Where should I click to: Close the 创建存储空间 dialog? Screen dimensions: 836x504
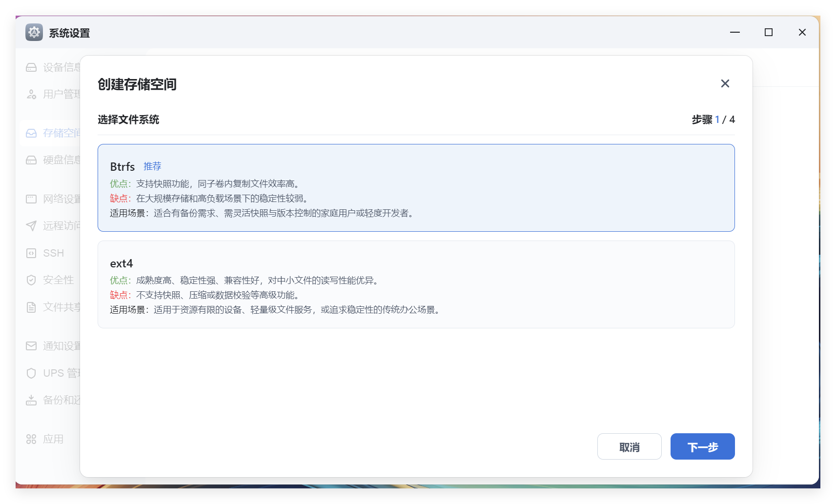coord(725,83)
